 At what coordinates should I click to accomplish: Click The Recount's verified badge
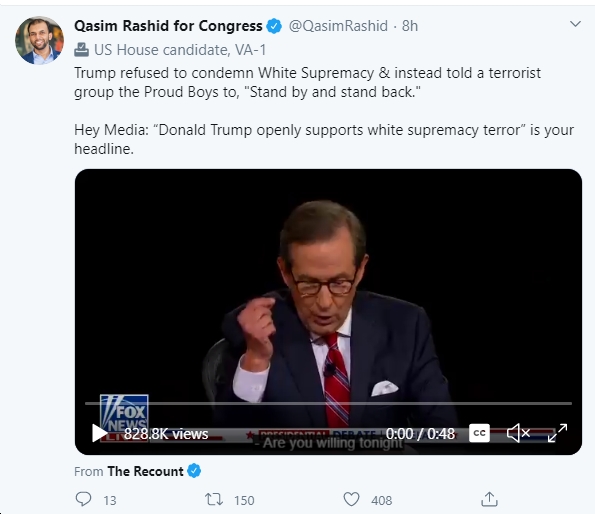(x=194, y=471)
